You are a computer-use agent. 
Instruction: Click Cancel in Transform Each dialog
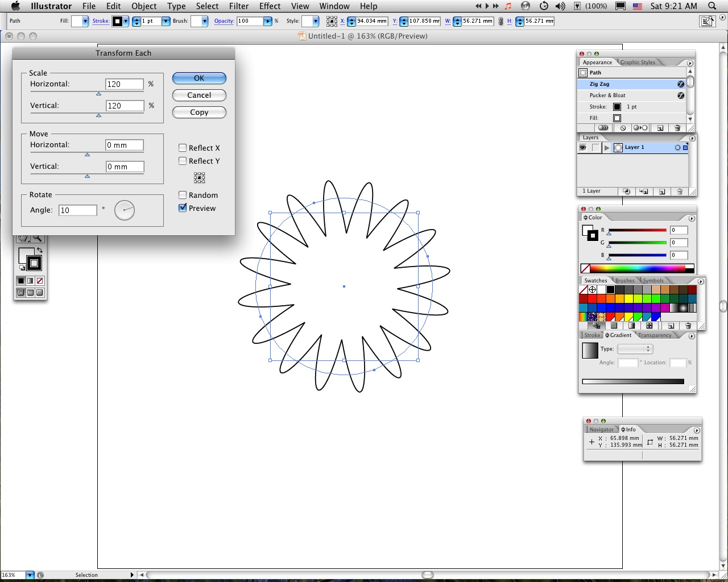(199, 95)
